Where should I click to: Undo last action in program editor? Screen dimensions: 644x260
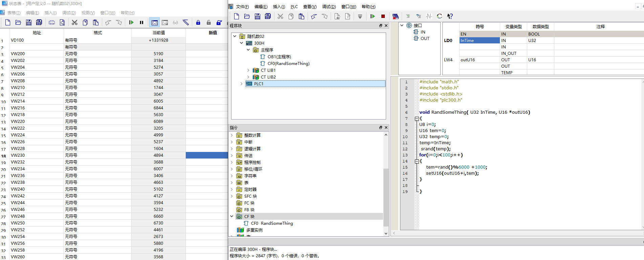click(x=314, y=16)
